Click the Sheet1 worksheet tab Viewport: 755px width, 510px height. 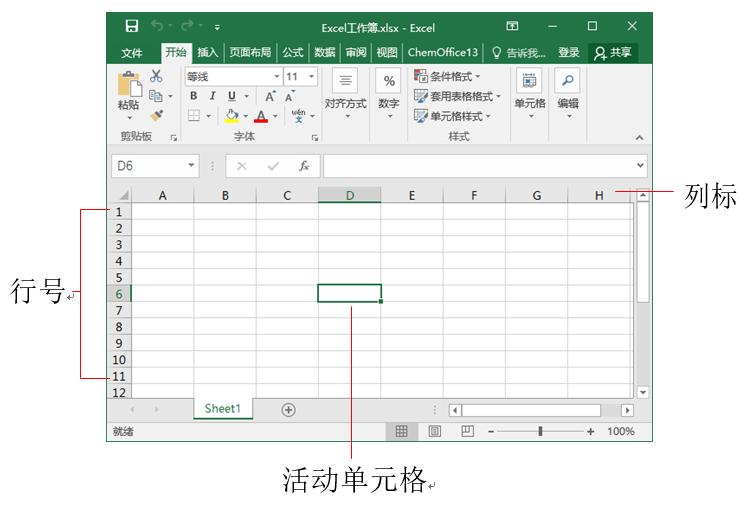(x=222, y=408)
